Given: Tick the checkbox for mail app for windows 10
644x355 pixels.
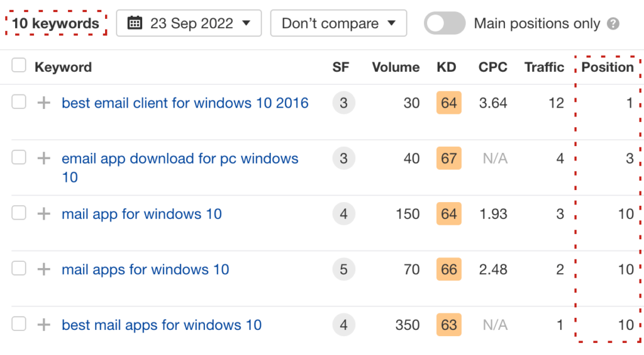Looking at the screenshot, I should tap(19, 213).
